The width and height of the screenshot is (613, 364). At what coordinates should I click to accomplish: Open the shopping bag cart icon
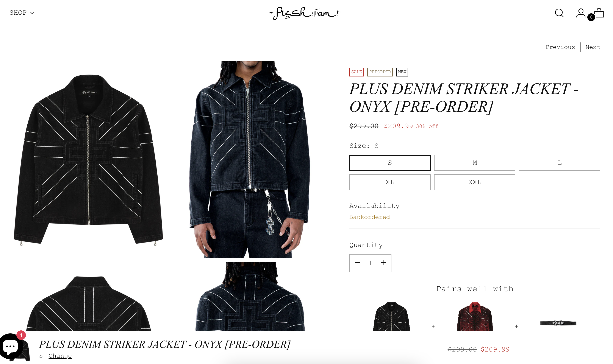click(x=599, y=13)
